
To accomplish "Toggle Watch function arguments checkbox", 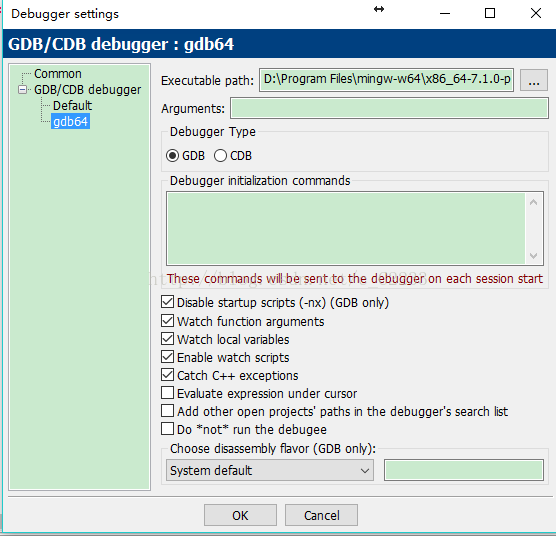I will pos(167,321).
